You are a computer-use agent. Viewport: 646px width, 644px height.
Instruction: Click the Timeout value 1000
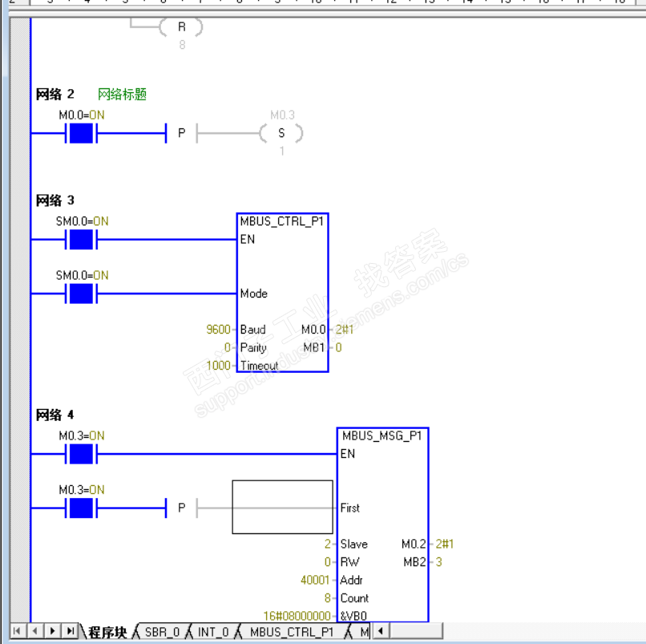[218, 366]
